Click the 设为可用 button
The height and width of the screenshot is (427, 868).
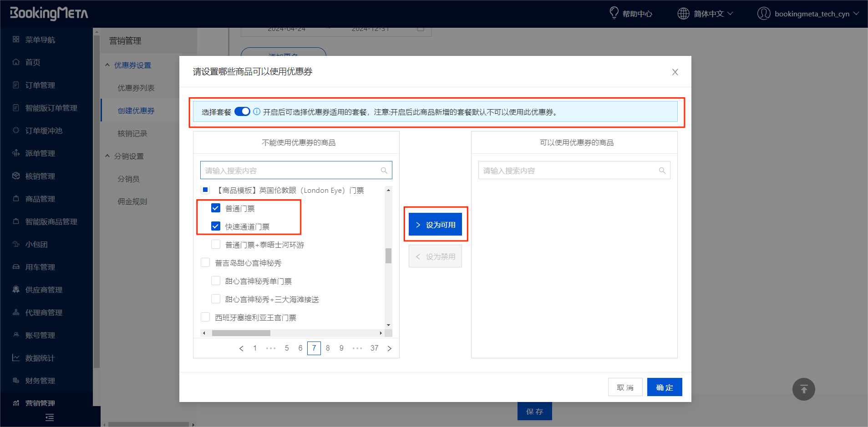(x=435, y=225)
